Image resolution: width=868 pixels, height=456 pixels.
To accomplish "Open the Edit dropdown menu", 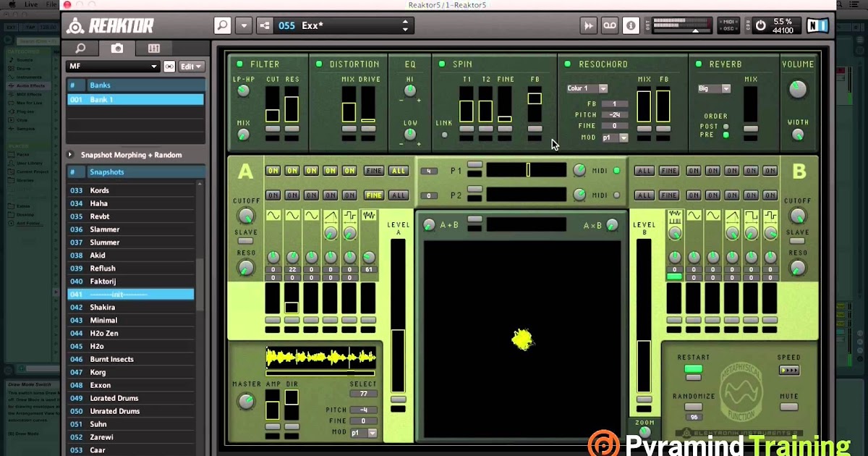I will point(192,66).
